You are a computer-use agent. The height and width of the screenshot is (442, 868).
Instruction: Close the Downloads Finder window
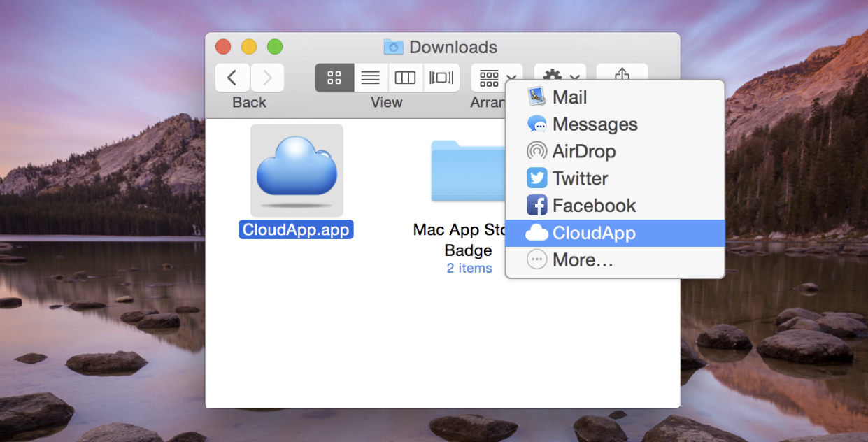coord(223,47)
